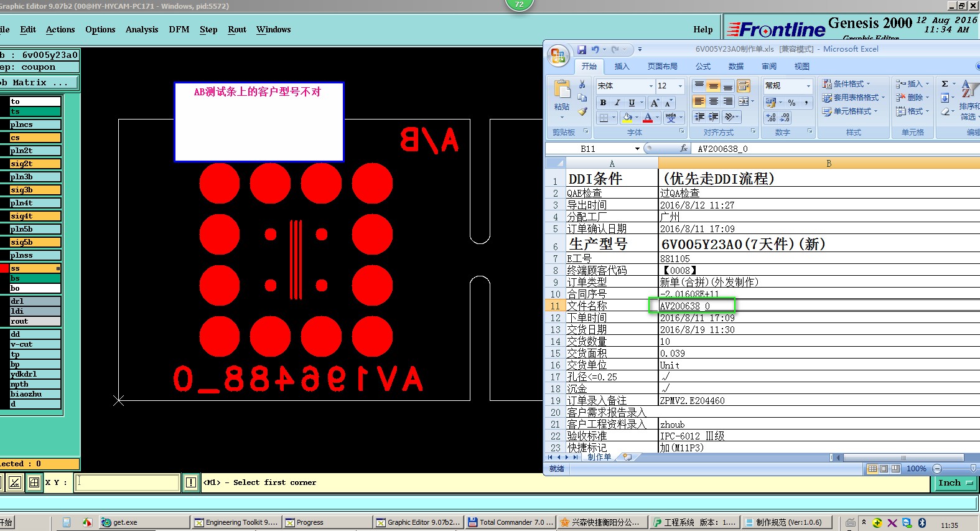Viewport: 980px width, 531px height.
Task: Click merge and center cells icon
Action: tap(744, 101)
